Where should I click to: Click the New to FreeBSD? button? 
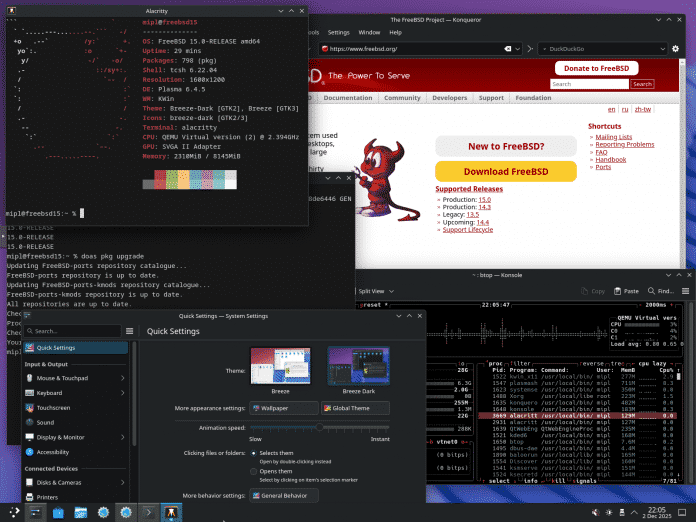point(506,146)
